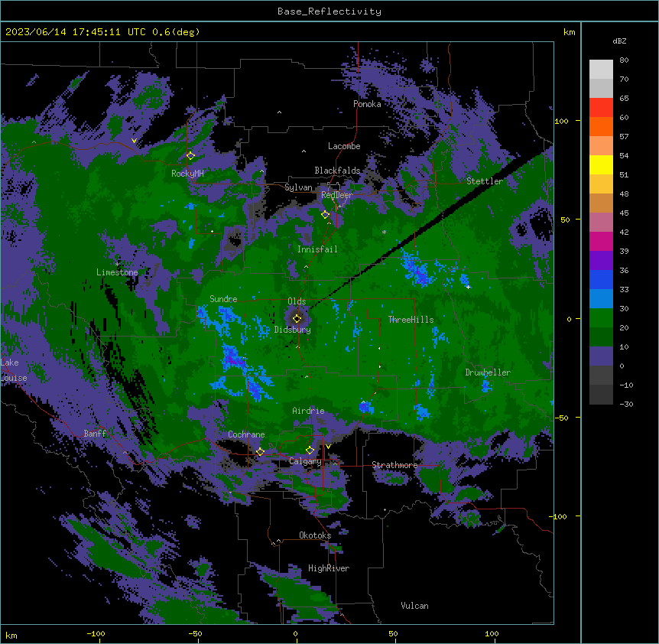Click the Sundre label
The height and width of the screenshot is (644, 659).
point(223,299)
